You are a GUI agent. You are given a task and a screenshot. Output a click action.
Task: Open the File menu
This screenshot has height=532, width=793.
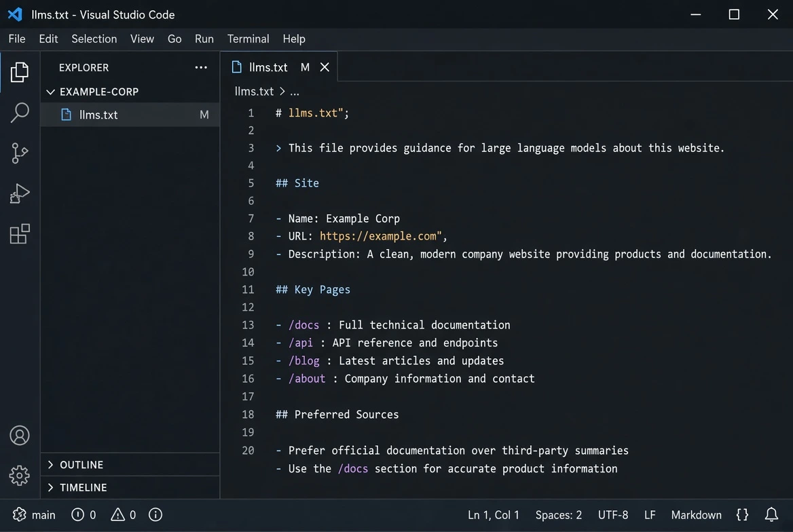click(17, 39)
